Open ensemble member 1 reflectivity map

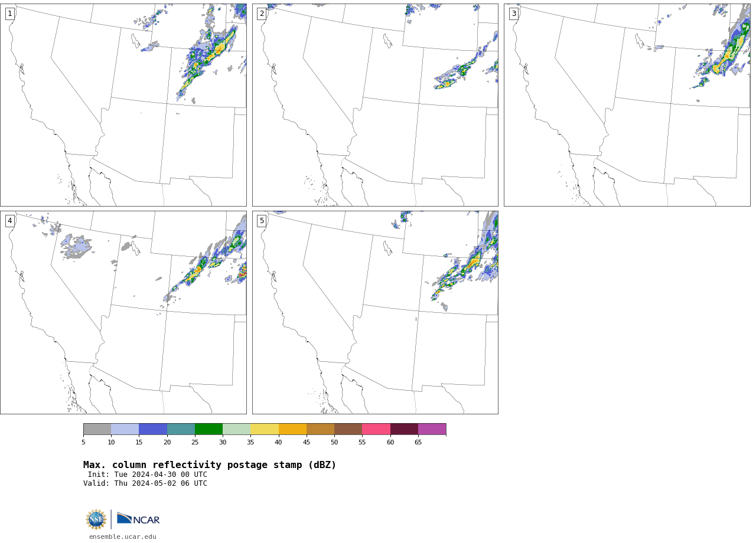(x=123, y=105)
